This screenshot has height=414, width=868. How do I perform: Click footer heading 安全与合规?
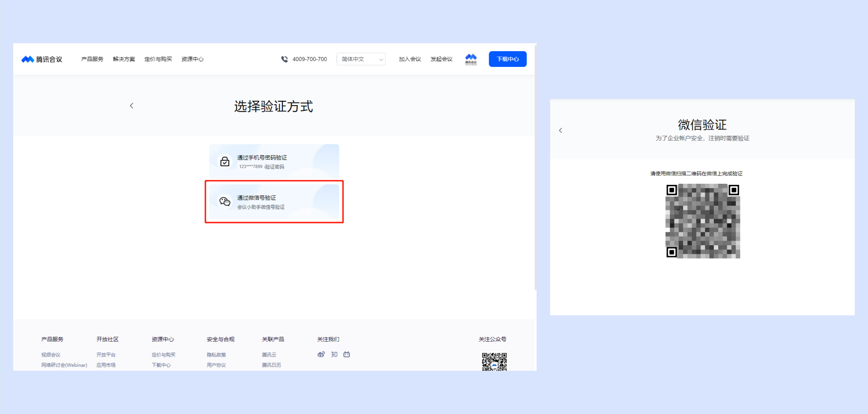click(221, 339)
